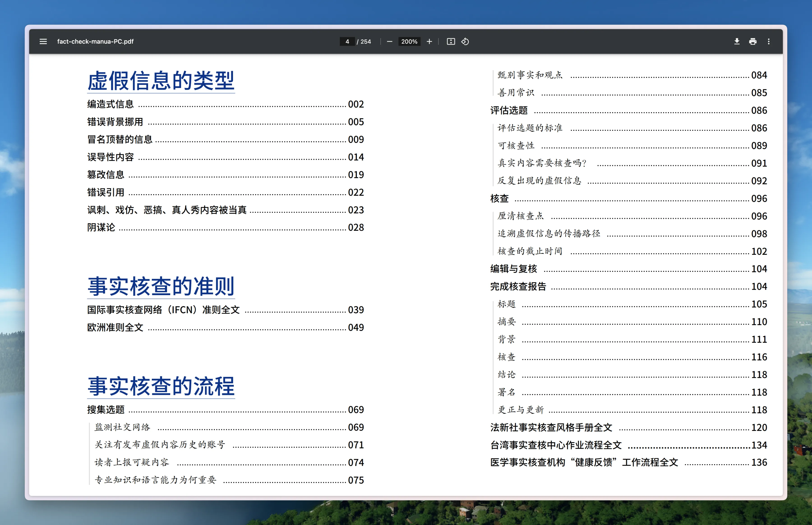Click the 200% zoom level field
The width and height of the screenshot is (812, 525).
point(409,42)
